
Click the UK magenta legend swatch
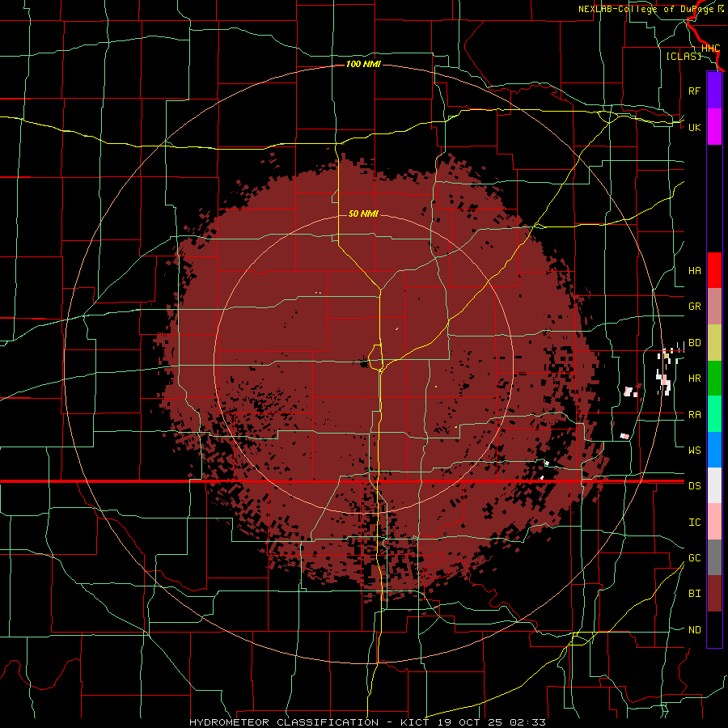714,127
